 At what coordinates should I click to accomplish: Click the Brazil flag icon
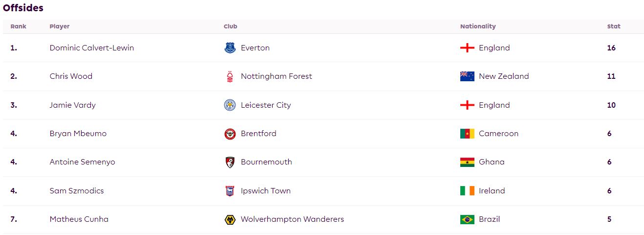467,219
